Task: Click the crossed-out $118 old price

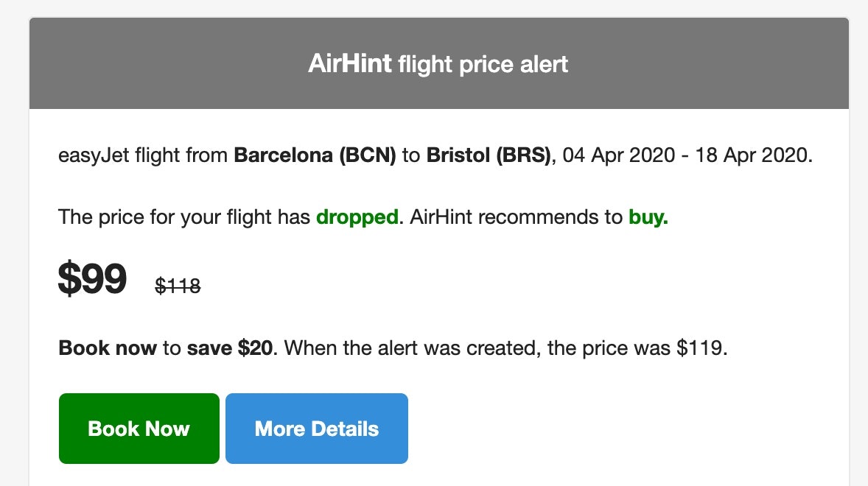Action: (x=178, y=286)
